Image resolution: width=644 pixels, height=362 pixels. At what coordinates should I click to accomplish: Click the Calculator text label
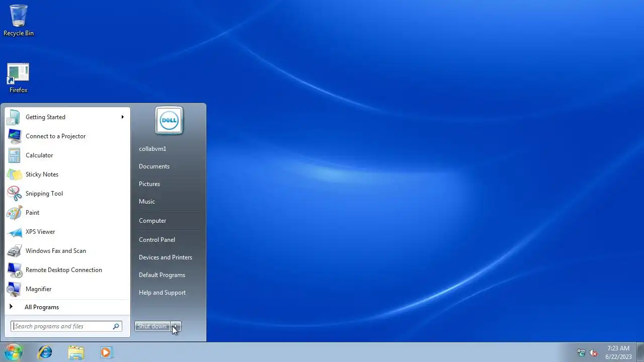pos(39,155)
